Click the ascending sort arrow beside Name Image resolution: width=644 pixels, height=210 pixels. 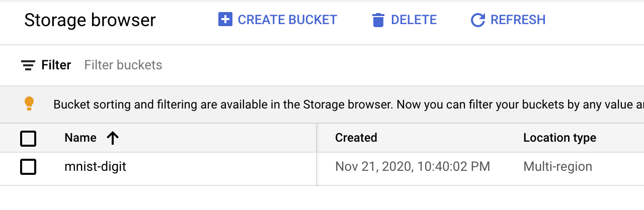[113, 138]
